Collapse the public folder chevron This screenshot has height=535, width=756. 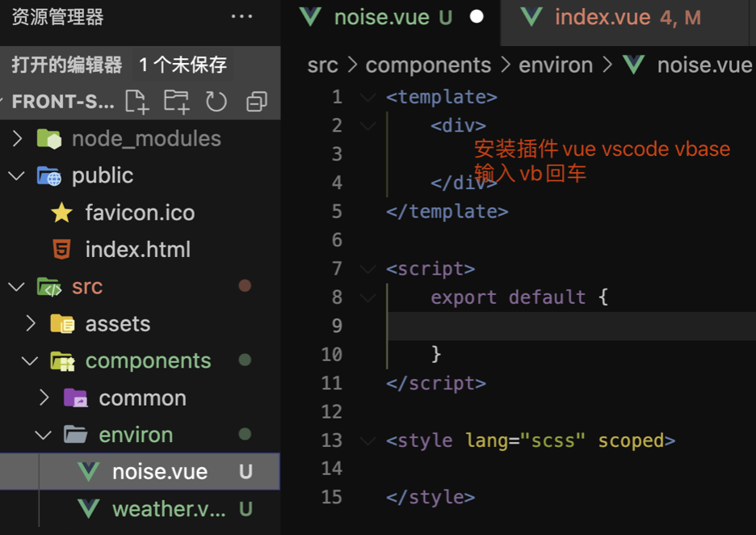[17, 176]
